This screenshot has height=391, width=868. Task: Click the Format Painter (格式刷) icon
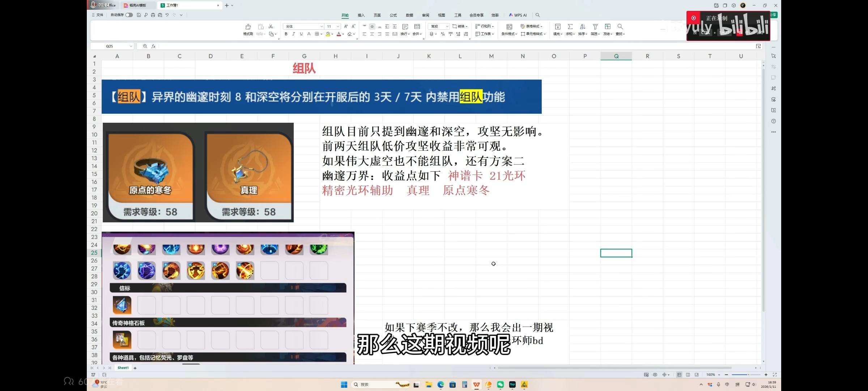point(248,27)
